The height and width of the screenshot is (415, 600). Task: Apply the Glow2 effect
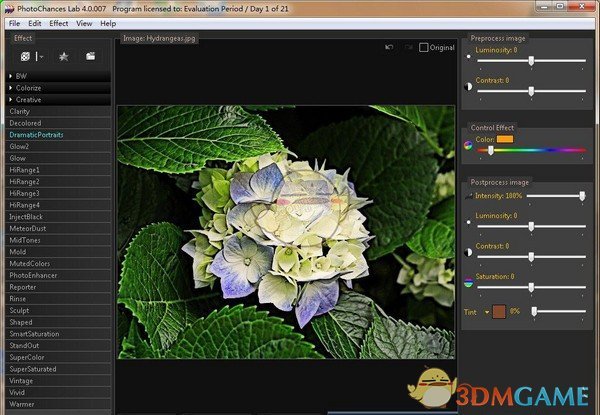(x=59, y=146)
